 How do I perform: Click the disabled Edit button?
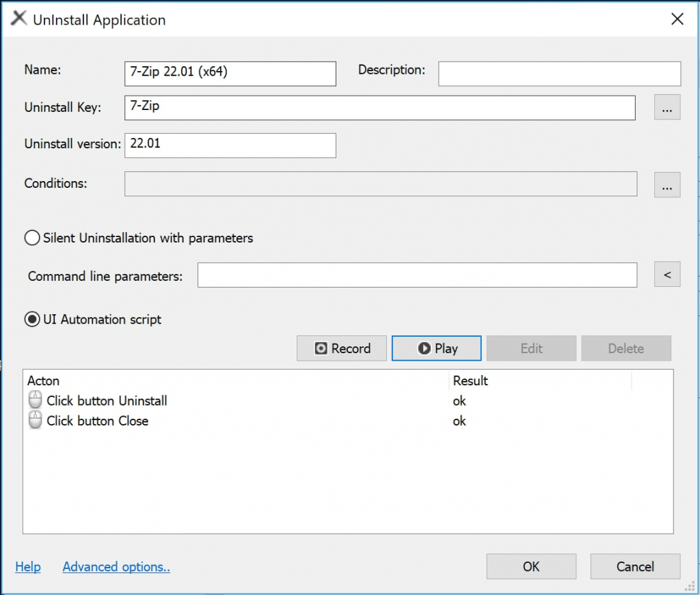tap(531, 348)
